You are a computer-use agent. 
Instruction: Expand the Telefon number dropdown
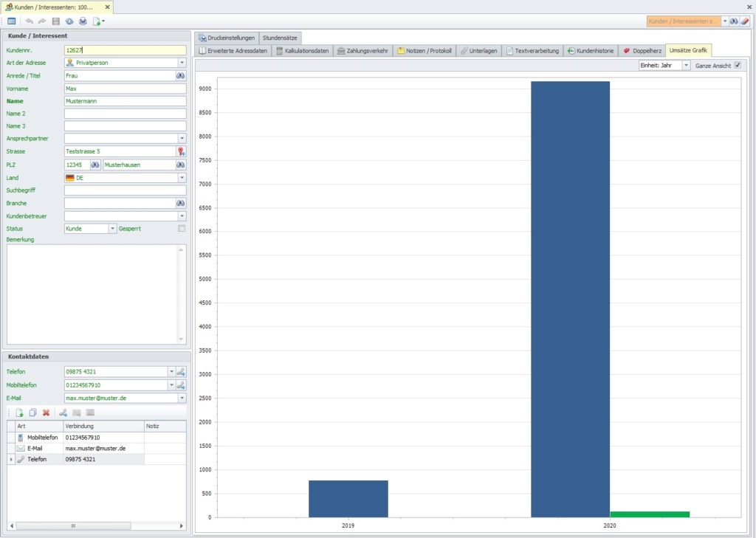tap(171, 372)
